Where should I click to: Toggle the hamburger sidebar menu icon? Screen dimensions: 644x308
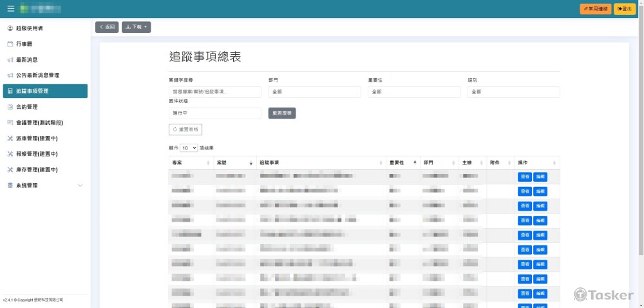tap(10, 8)
